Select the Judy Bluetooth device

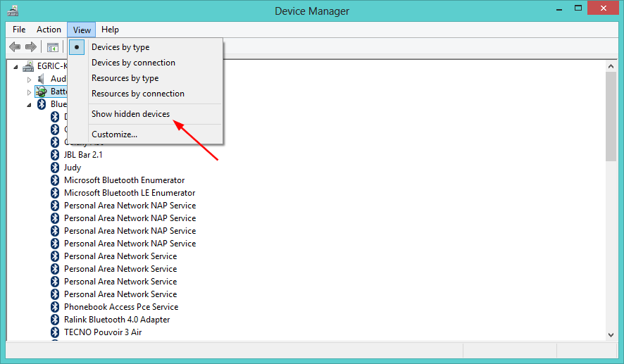tap(73, 168)
